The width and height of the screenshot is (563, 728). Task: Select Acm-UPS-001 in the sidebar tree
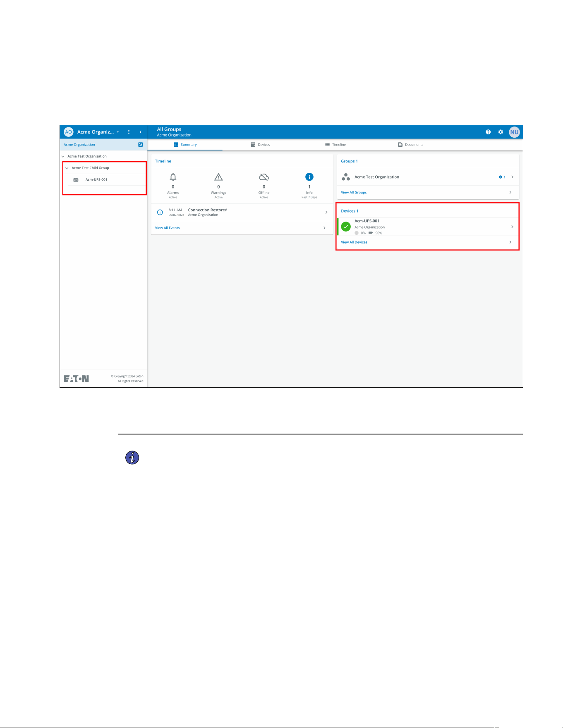[x=96, y=180]
